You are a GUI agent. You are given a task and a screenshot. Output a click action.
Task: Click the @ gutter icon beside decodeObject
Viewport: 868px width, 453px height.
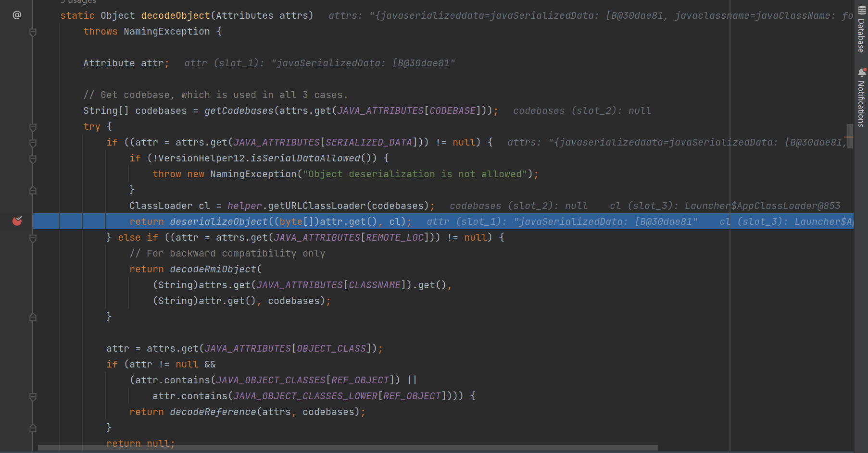click(17, 15)
